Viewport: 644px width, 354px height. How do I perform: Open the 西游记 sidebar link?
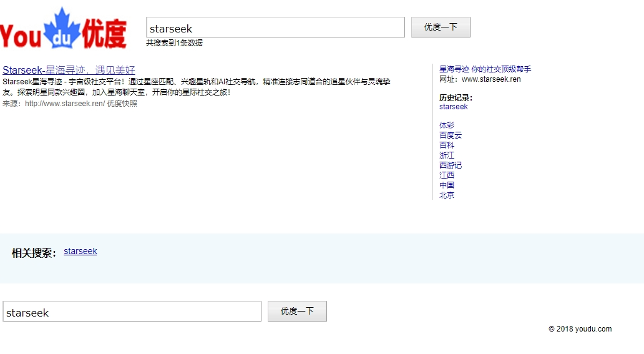click(x=451, y=165)
